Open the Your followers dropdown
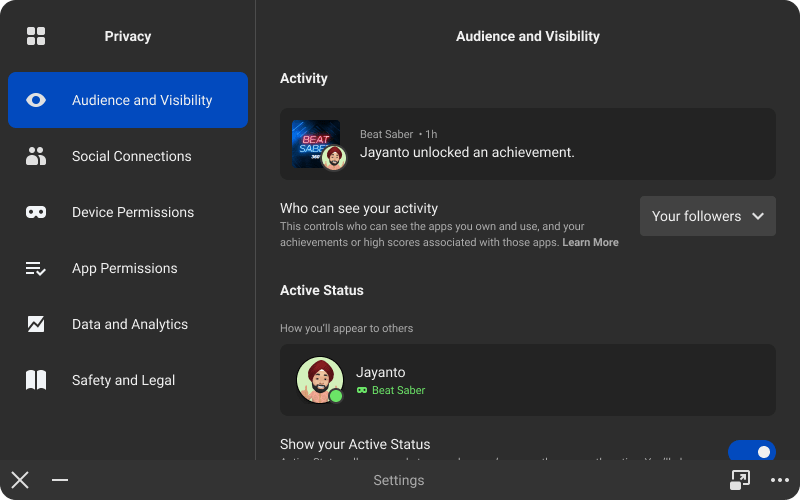This screenshot has height=500, width=800. (x=708, y=216)
